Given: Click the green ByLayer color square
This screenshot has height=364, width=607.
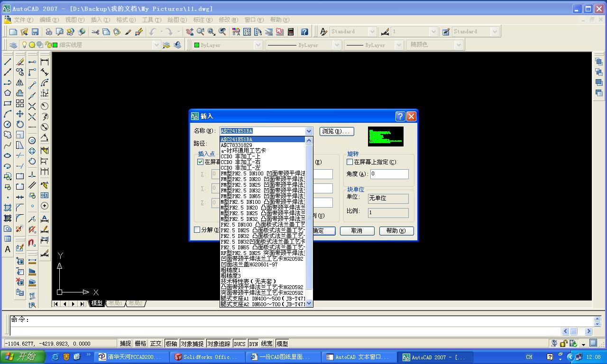Looking at the screenshot, I should point(197,45).
